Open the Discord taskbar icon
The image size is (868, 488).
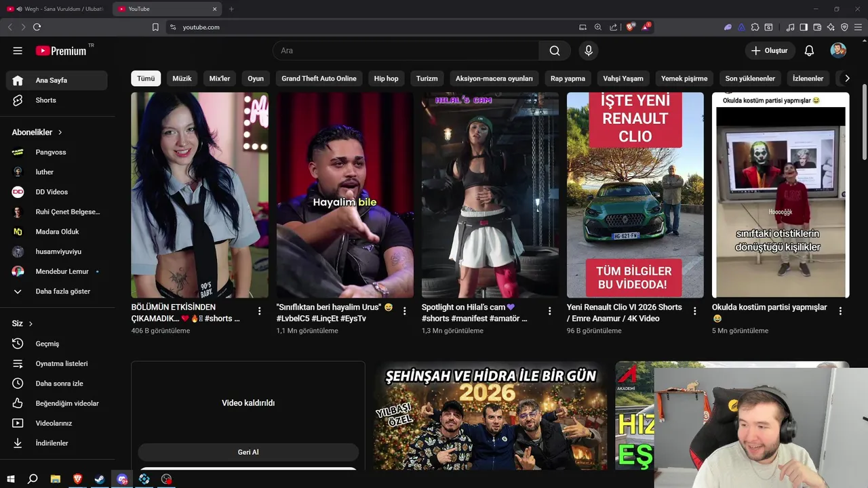click(x=122, y=479)
